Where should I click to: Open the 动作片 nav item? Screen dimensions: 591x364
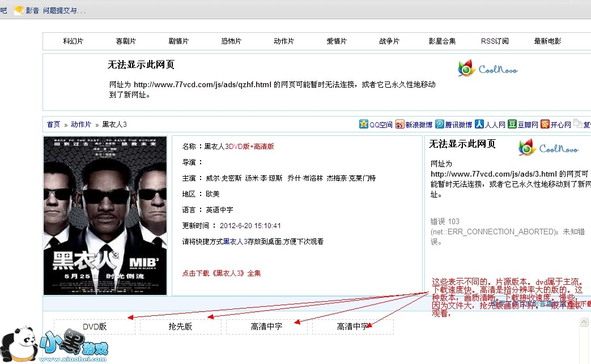284,41
